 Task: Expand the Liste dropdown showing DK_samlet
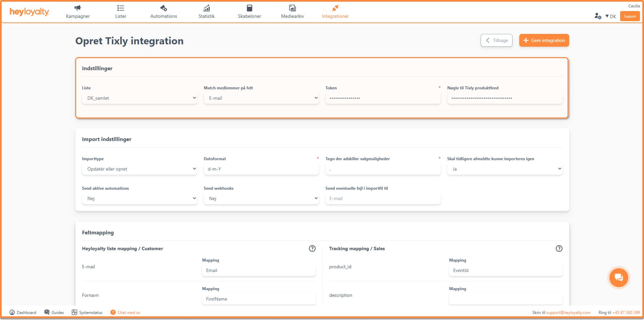140,98
